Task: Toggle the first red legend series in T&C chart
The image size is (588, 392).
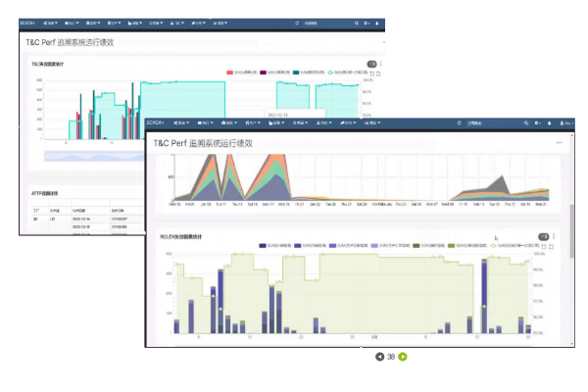Action: (x=230, y=72)
